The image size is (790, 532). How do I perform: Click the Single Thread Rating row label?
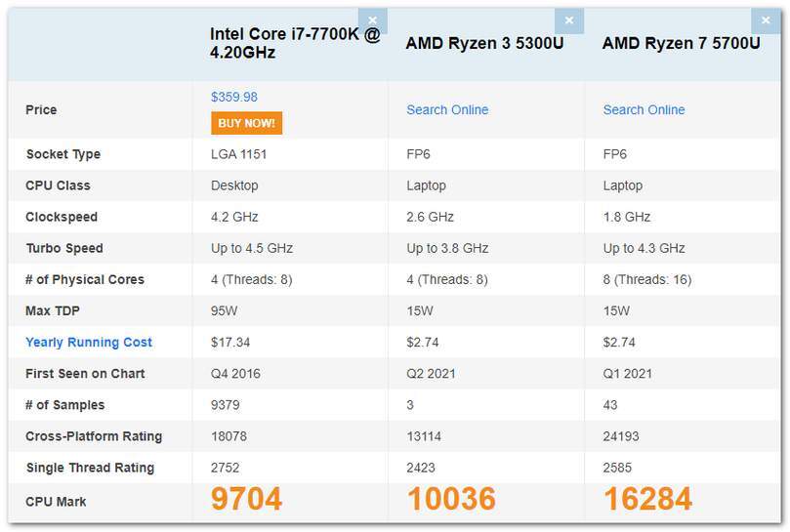pyautogui.click(x=90, y=468)
